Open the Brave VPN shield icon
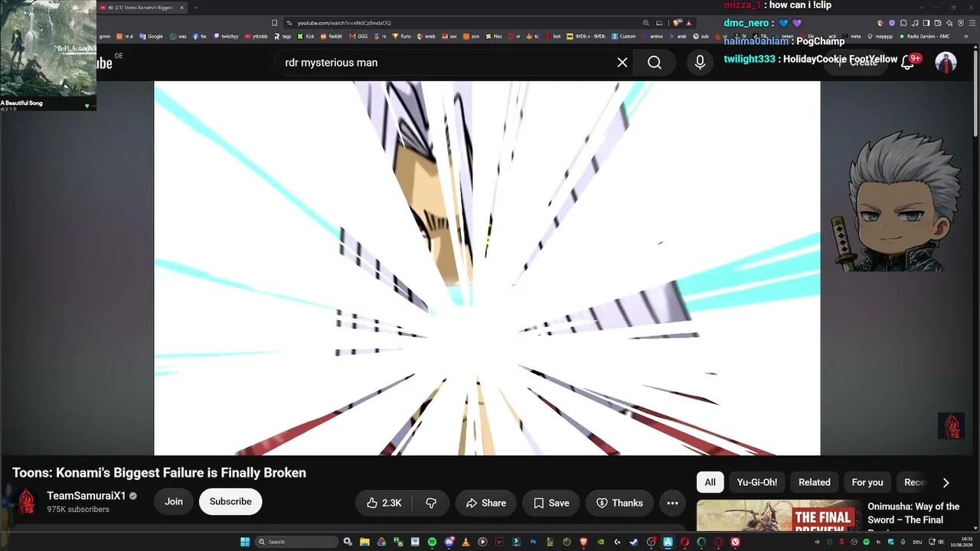Screen dimensions: 980x551 [960, 23]
